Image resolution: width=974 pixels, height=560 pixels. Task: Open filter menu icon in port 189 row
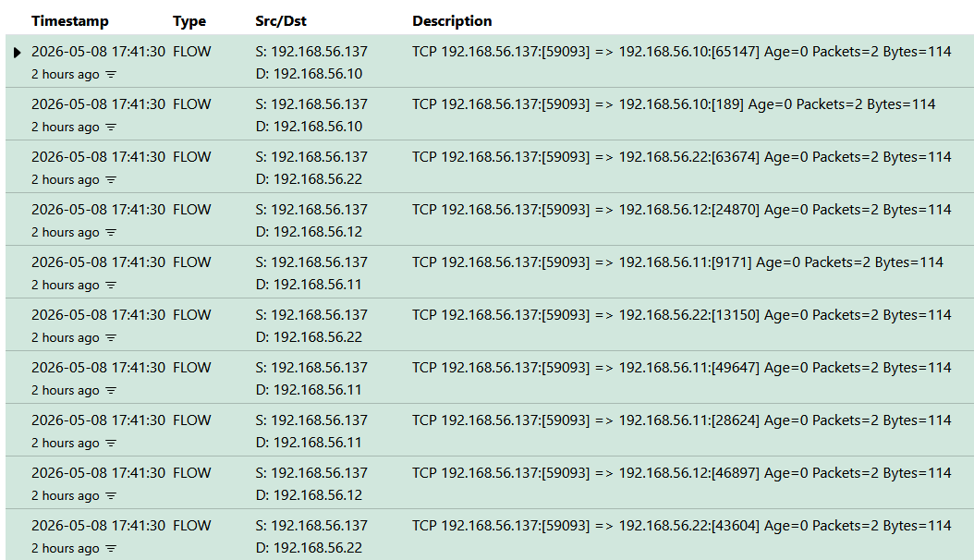[111, 128]
